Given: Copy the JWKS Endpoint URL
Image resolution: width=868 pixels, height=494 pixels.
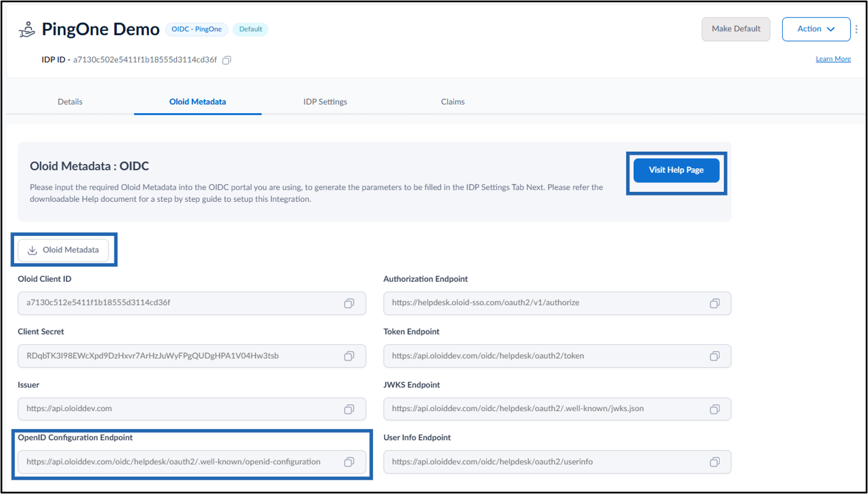Looking at the screenshot, I should click(x=715, y=409).
